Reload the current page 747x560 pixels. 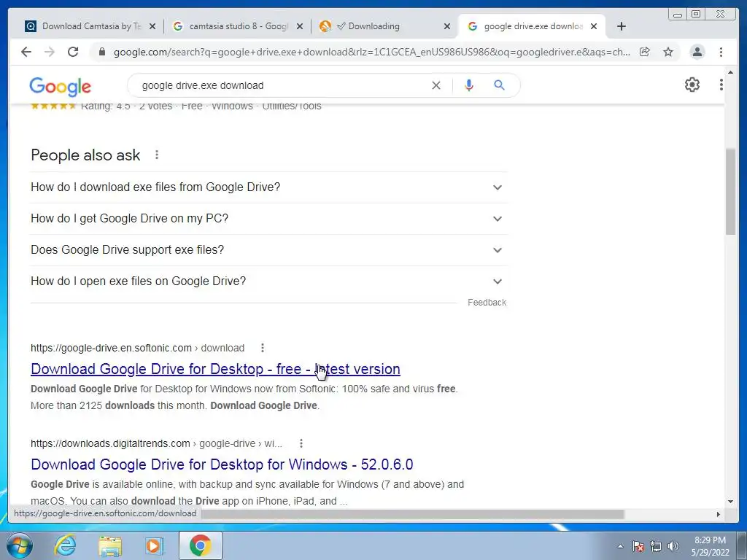[73, 52]
